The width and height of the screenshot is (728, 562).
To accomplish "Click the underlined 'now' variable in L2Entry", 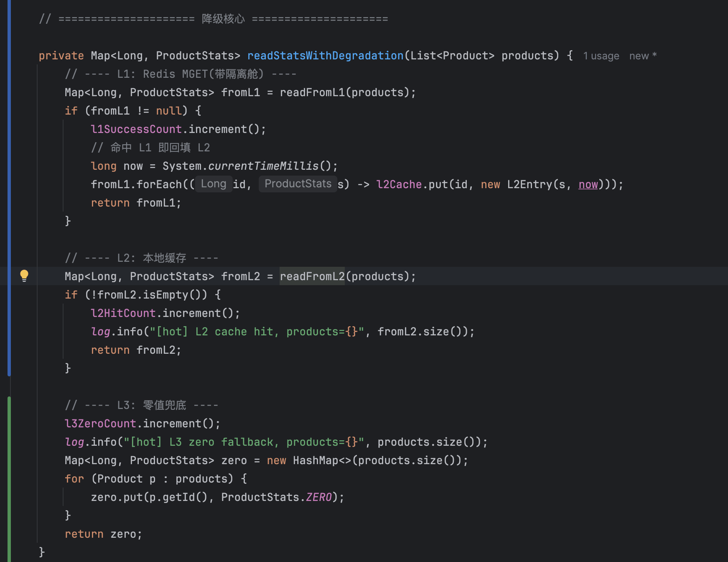I will pyautogui.click(x=588, y=184).
